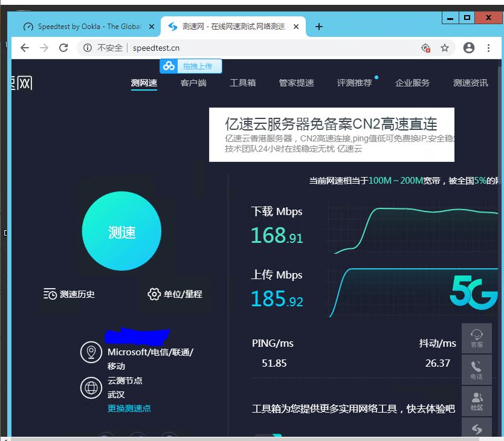The width and height of the screenshot is (504, 441).
Task: Click the 拖拽上传 cloud upload button
Action: 190,66
